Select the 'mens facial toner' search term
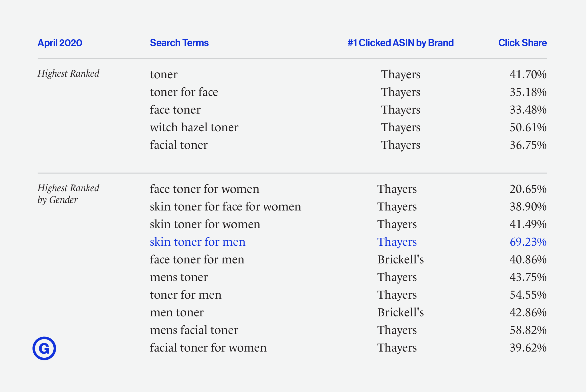This screenshot has height=392, width=588. point(194,330)
